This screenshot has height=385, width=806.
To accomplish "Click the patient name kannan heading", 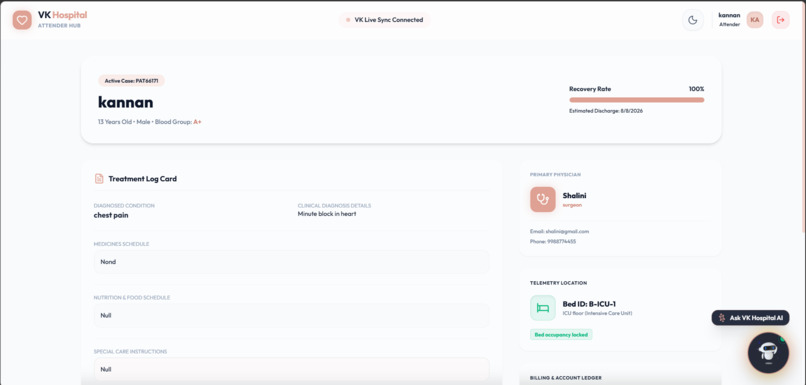I will (125, 102).
